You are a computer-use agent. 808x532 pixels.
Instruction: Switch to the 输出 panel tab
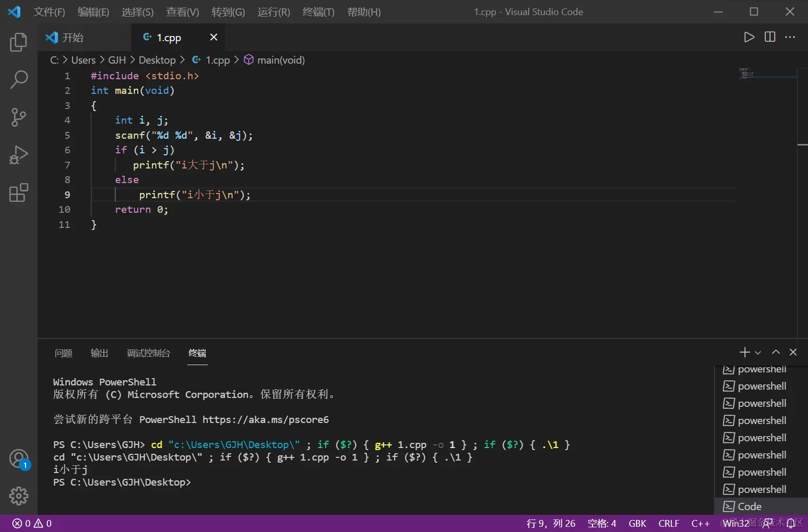point(99,353)
